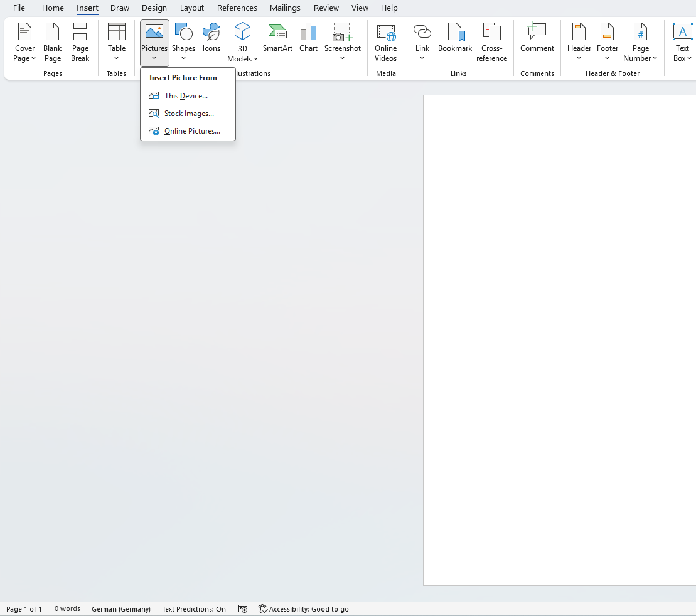Expand the Header dropdown arrow
This screenshot has width=696, height=616.
tap(579, 58)
